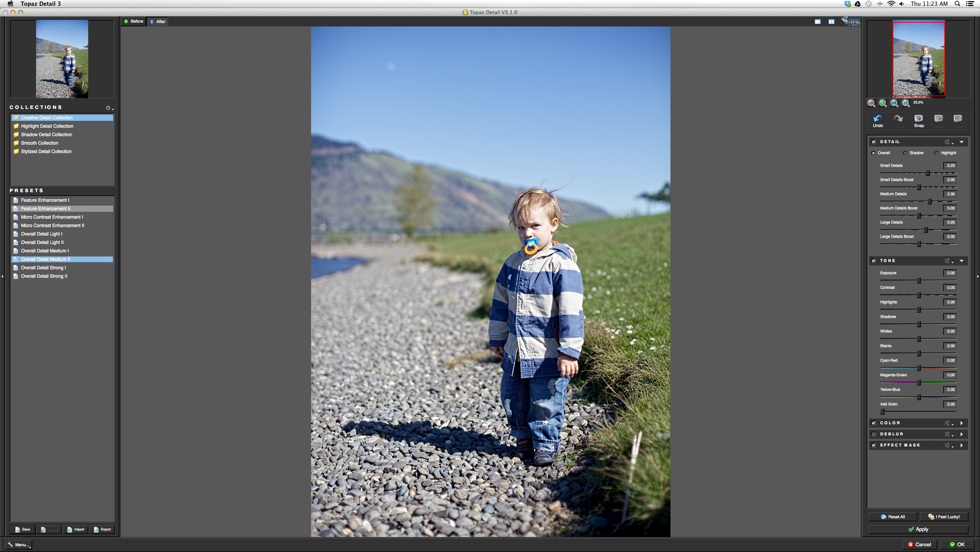Enable the Deblur section checkbox
Image resolution: width=980 pixels, height=552 pixels.
point(874,434)
